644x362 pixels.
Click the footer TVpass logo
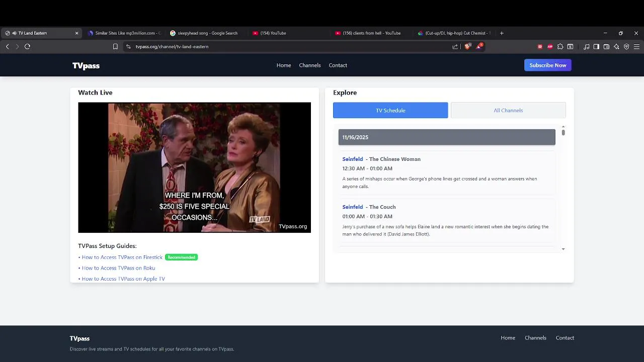[x=79, y=338]
